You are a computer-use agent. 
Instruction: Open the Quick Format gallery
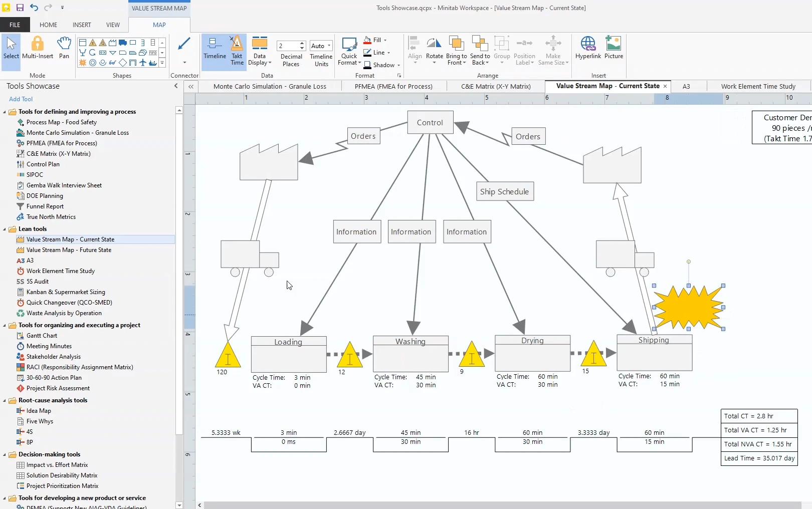[x=349, y=51]
